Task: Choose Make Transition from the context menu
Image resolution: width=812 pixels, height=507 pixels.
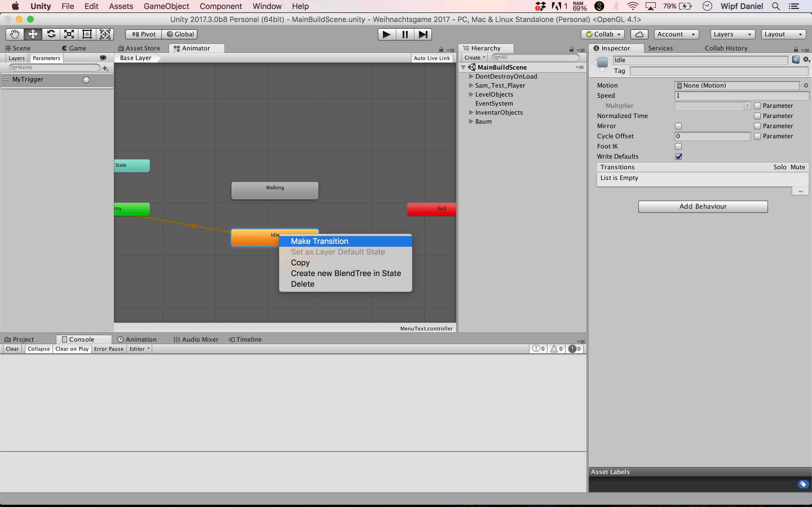Action: click(x=319, y=241)
